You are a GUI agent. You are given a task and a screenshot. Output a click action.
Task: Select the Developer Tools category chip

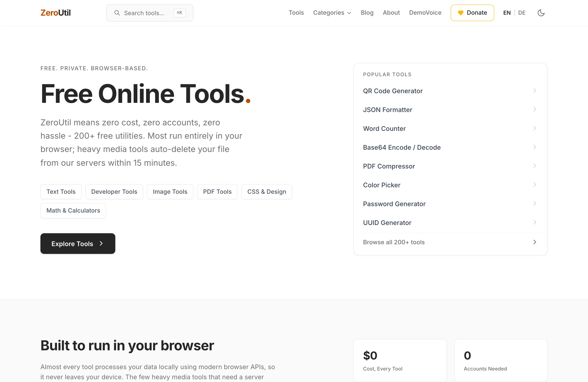pos(114,192)
